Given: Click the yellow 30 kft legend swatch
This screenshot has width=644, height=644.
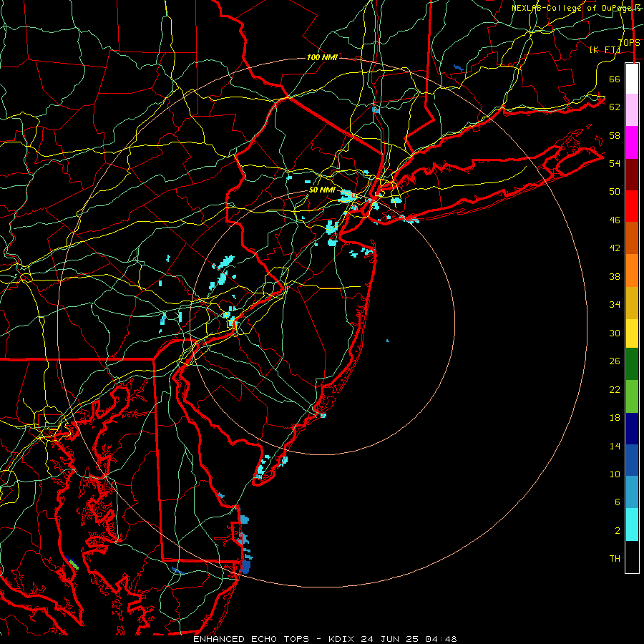Looking at the screenshot, I should (632, 333).
